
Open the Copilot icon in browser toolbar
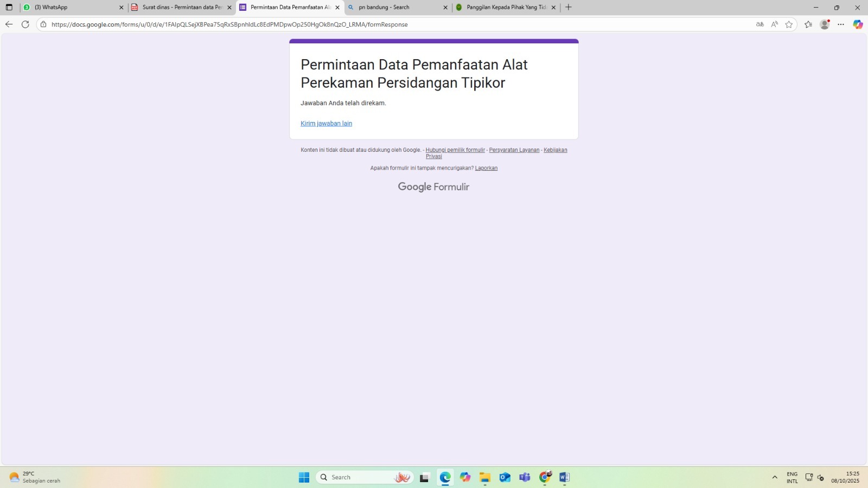(x=858, y=24)
